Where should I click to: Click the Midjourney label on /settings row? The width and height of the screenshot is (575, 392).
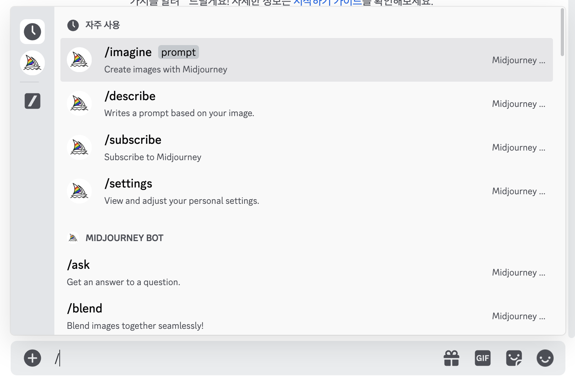coord(518,191)
